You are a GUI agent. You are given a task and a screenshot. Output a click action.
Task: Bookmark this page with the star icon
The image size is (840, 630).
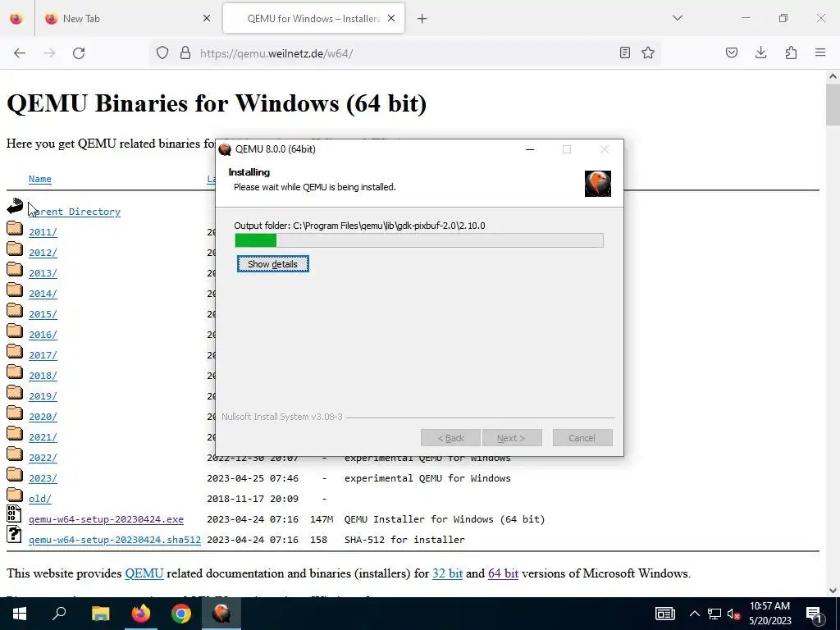pos(648,52)
